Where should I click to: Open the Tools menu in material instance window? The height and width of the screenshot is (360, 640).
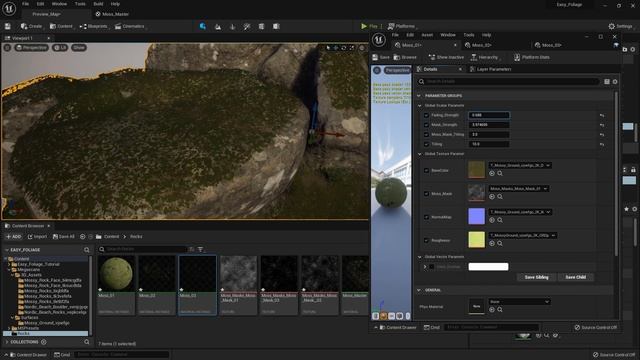tap(469, 35)
